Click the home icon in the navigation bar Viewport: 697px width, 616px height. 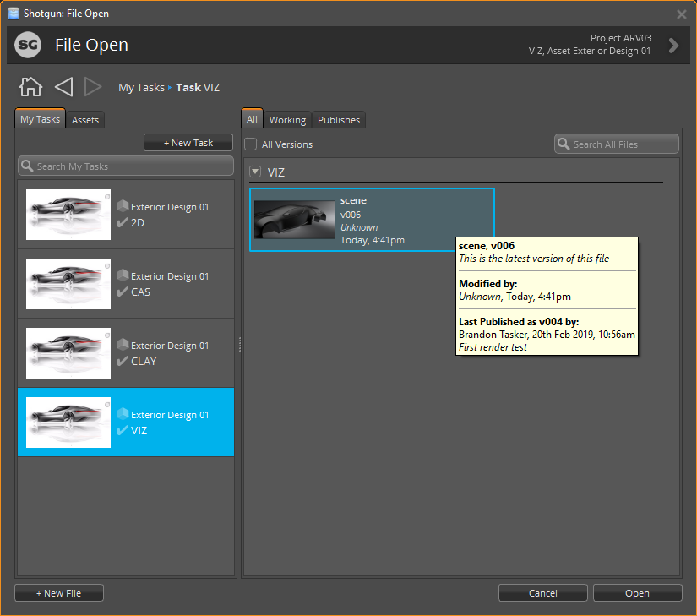click(30, 86)
